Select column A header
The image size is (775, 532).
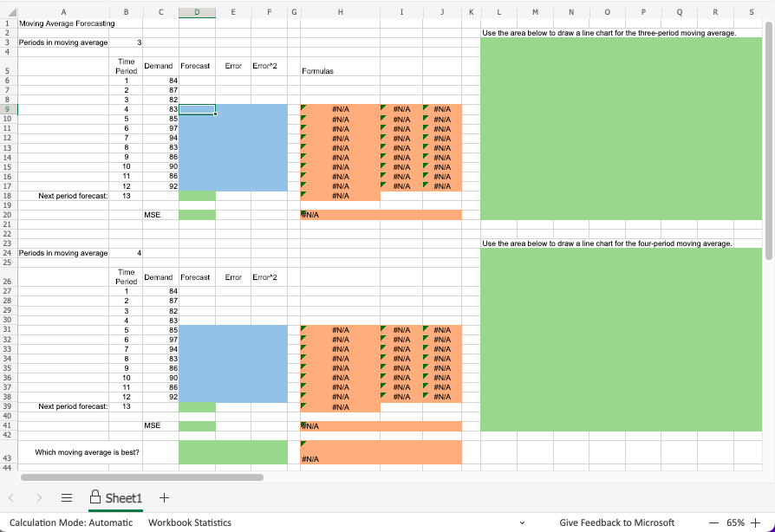pos(63,12)
